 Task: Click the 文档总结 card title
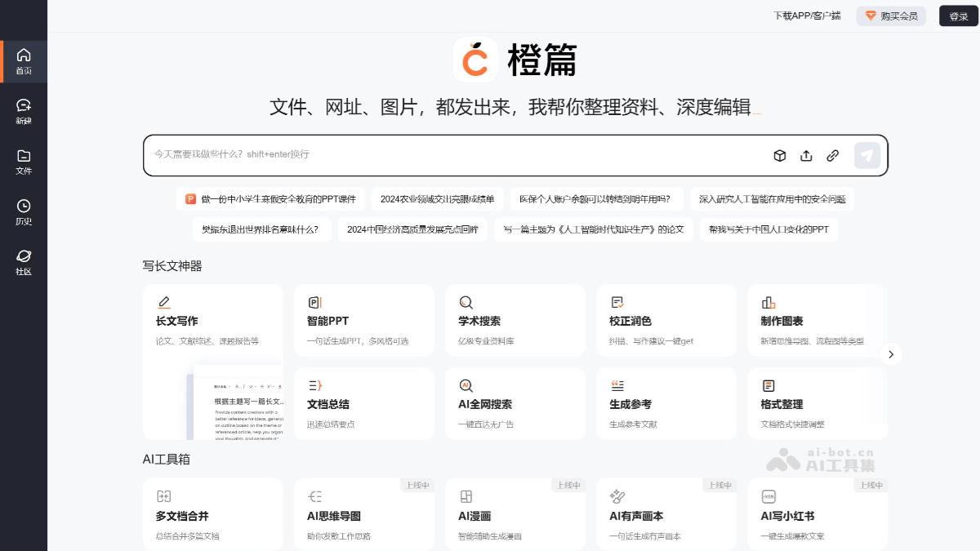(x=328, y=405)
